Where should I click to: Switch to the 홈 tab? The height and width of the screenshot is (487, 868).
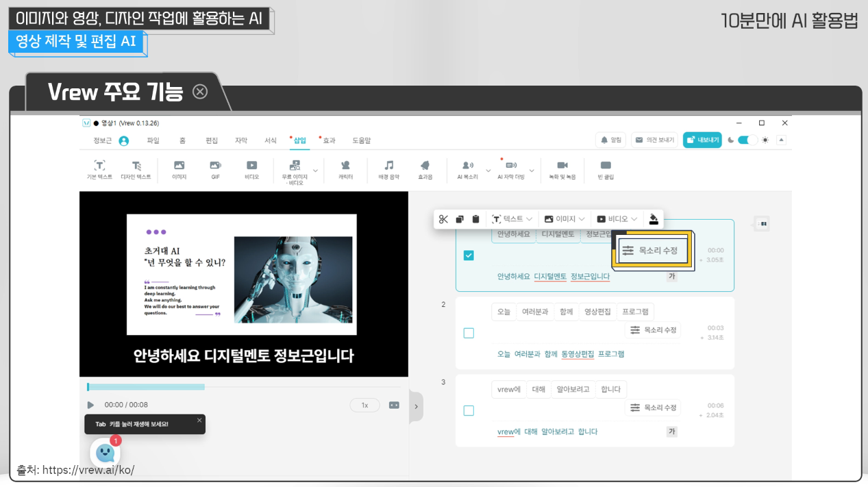coord(182,140)
